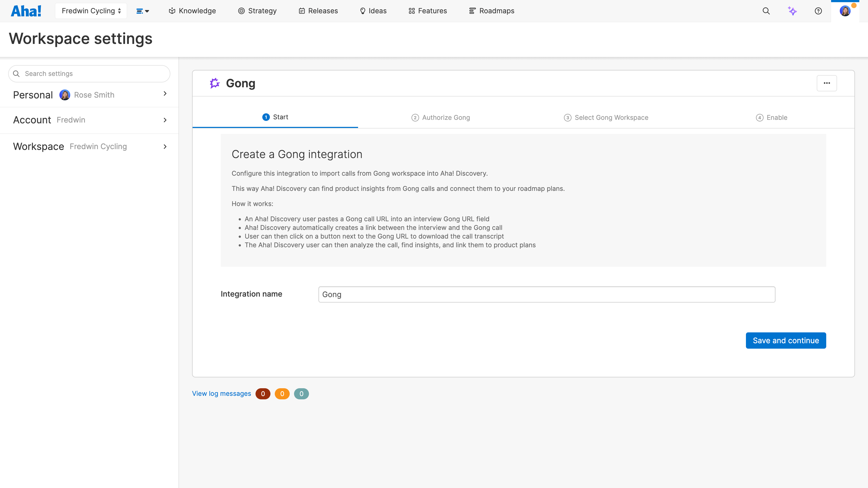868x488 pixels.
Task: Open the Fredwin Cycling workspace switcher
Action: (x=91, y=11)
